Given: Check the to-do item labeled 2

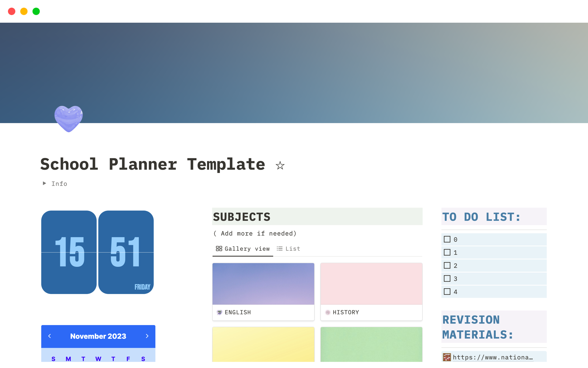Looking at the screenshot, I should click(x=447, y=266).
